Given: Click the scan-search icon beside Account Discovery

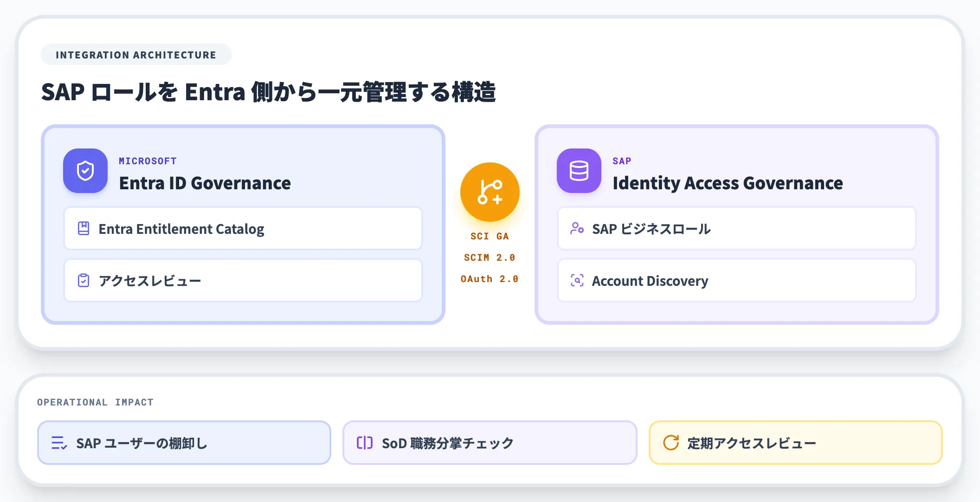Looking at the screenshot, I should click(577, 280).
